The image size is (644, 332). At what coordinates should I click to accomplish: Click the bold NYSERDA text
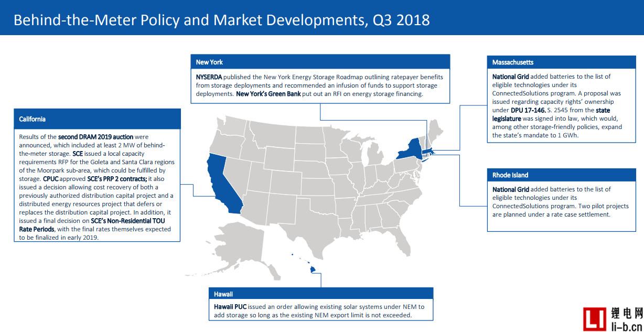209,77
